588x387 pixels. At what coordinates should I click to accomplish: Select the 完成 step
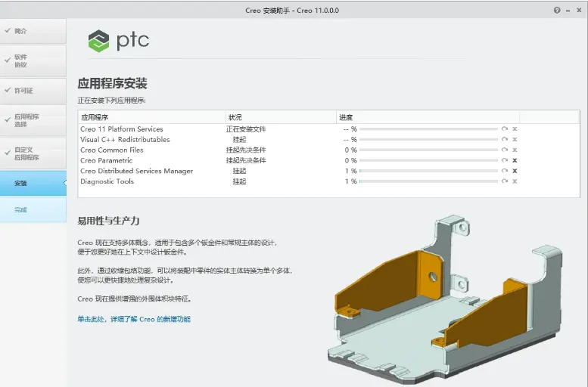[x=33, y=209]
